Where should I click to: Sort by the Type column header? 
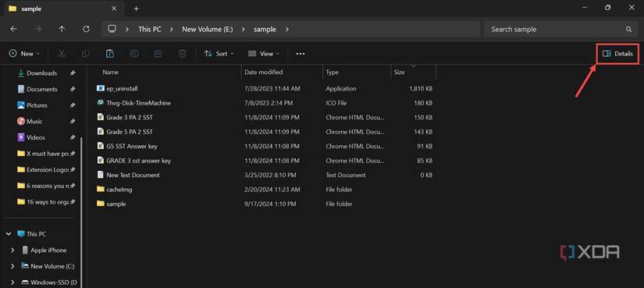pos(332,72)
